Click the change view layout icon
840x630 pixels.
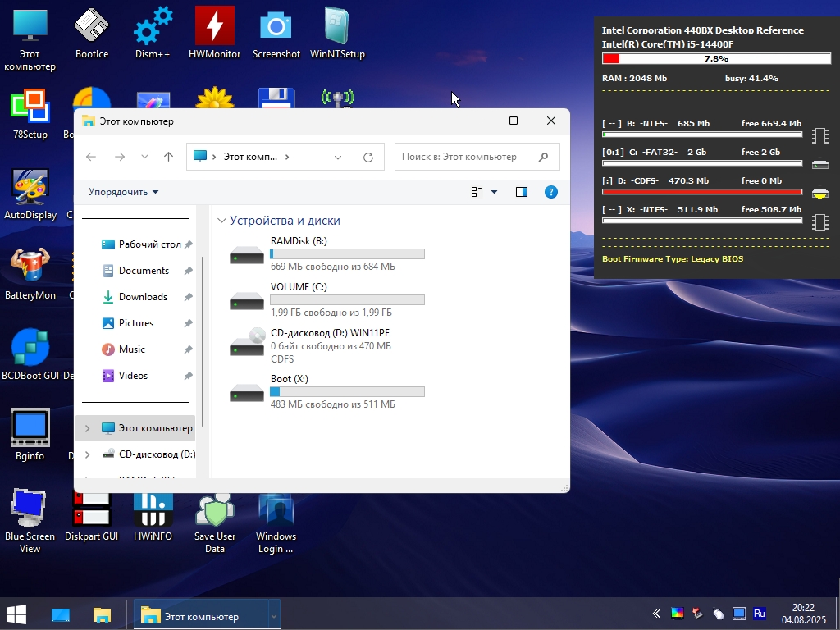click(x=477, y=192)
